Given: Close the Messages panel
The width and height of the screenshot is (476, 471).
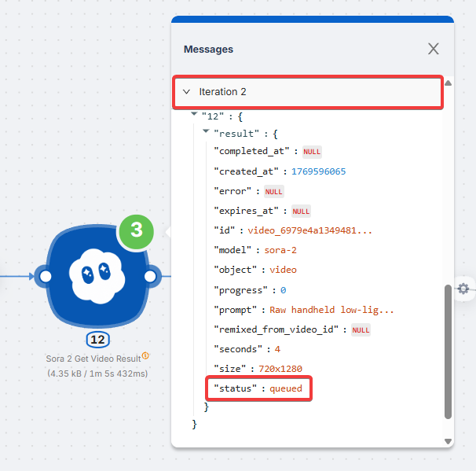Looking at the screenshot, I should pos(433,49).
